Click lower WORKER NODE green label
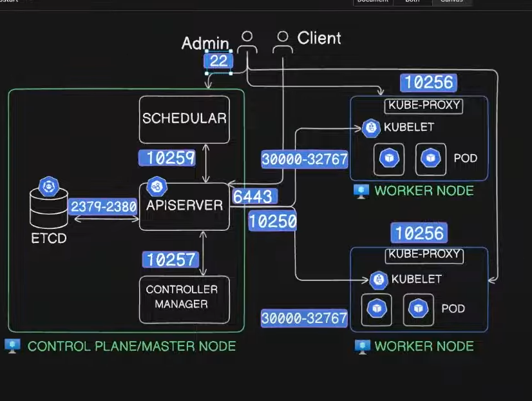 [x=424, y=346]
